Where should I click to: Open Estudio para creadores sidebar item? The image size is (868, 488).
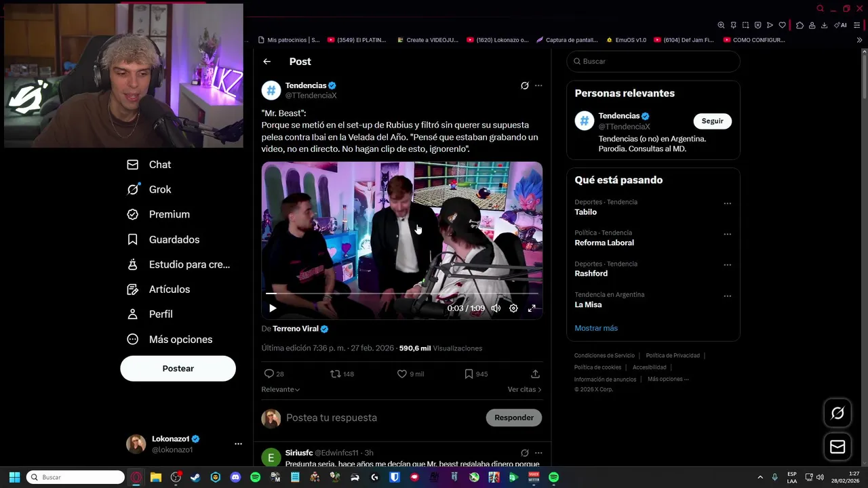coord(178,264)
